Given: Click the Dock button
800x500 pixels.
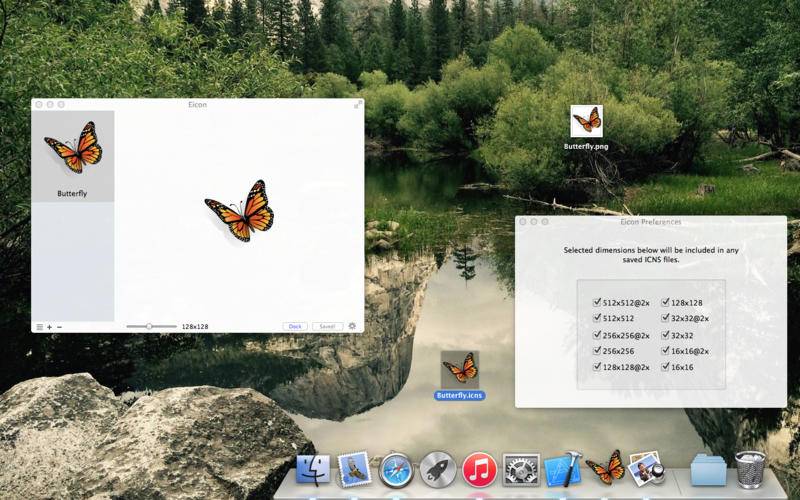Looking at the screenshot, I should pyautogui.click(x=295, y=327).
